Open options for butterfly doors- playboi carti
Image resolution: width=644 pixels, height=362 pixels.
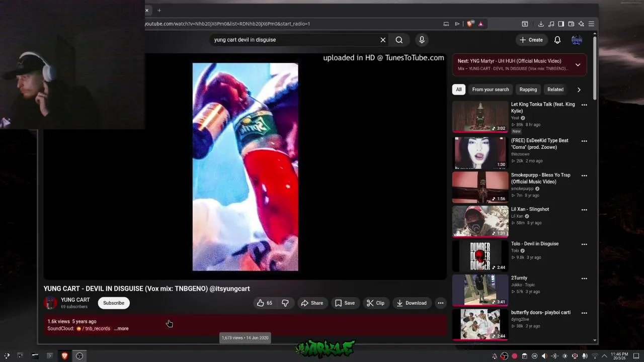[x=584, y=313]
